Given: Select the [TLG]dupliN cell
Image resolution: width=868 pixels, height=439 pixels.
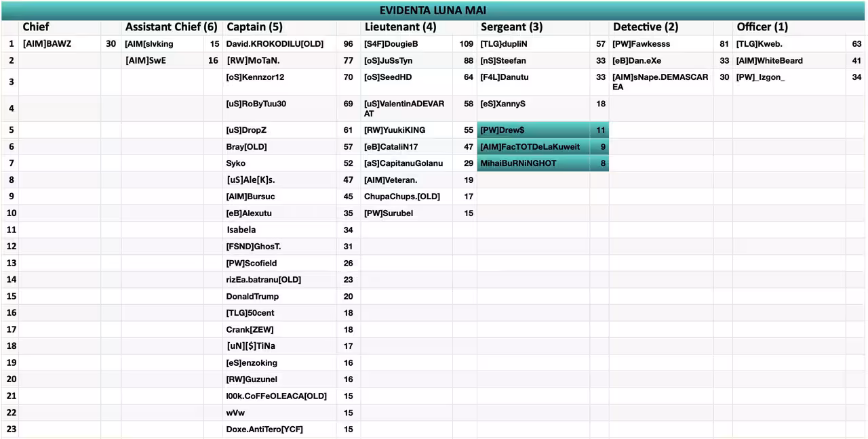Looking at the screenshot, I should pos(533,44).
